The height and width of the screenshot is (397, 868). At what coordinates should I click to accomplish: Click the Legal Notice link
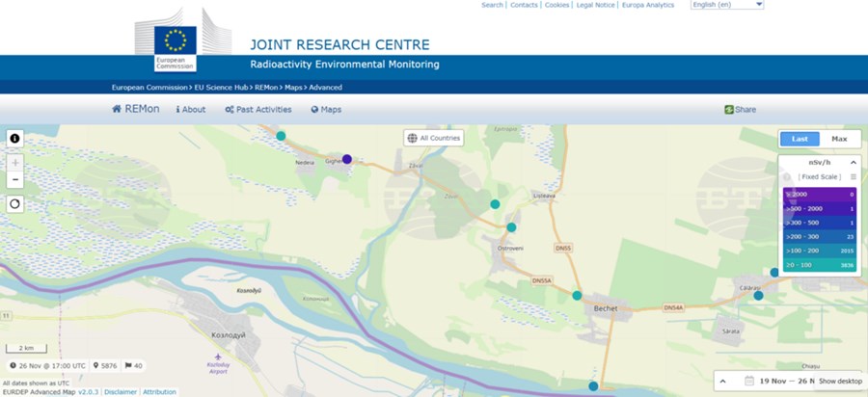tap(596, 5)
